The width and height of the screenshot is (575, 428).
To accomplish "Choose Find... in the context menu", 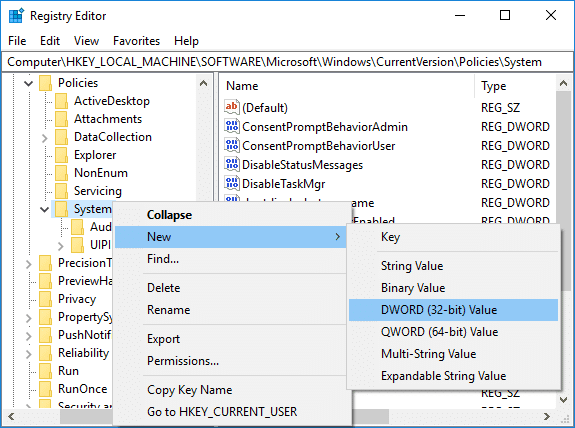I will tap(231, 259).
